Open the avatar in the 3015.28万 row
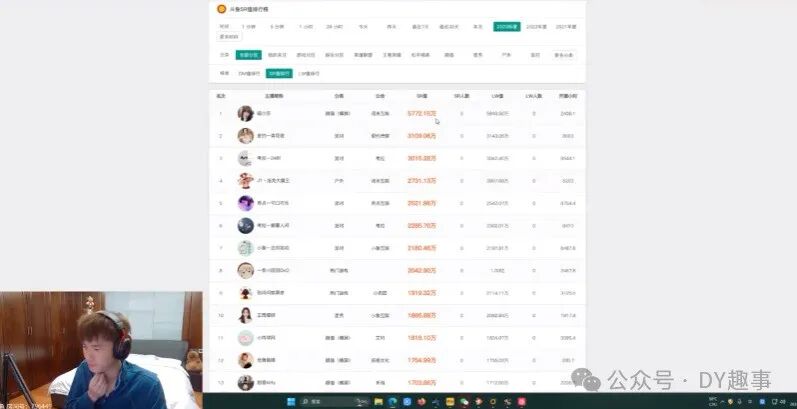Screen dimensions: 797x409 pos(246,158)
